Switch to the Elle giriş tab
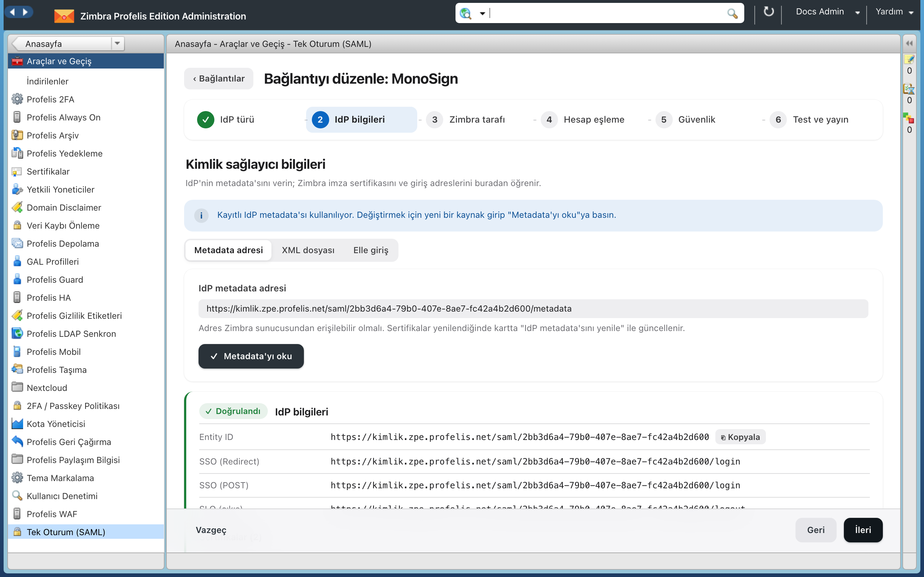This screenshot has width=924, height=577. point(370,250)
